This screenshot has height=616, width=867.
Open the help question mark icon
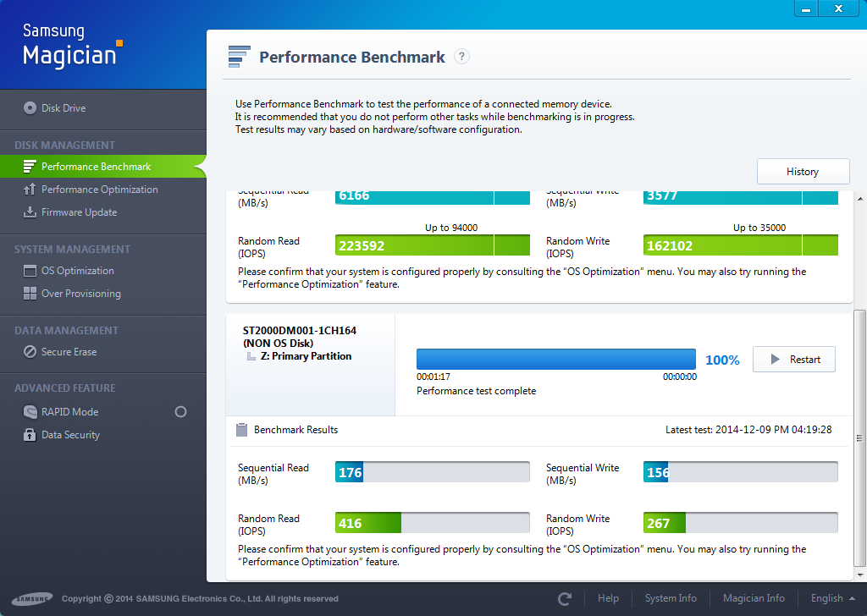[461, 57]
